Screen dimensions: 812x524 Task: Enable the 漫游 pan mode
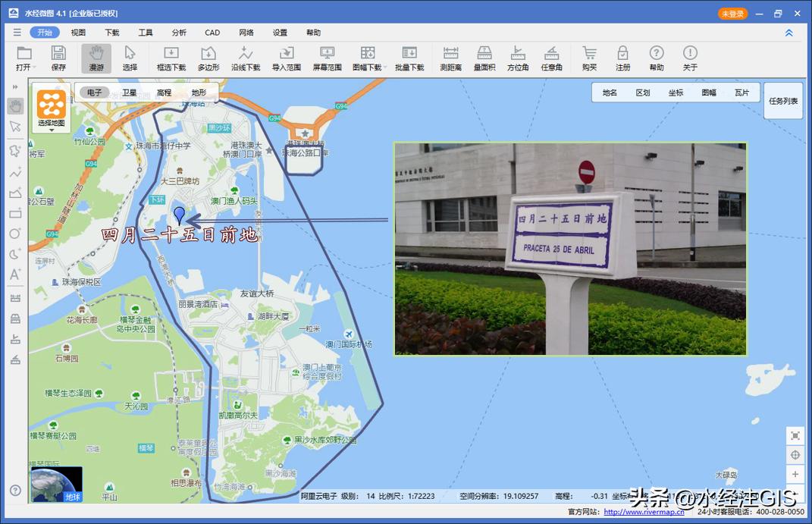point(96,58)
